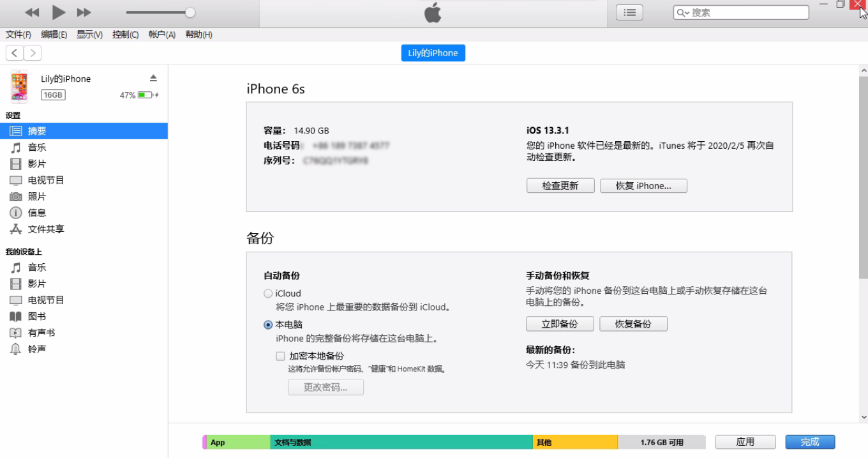Click the battery status icon
868x458 pixels.
pos(147,95)
